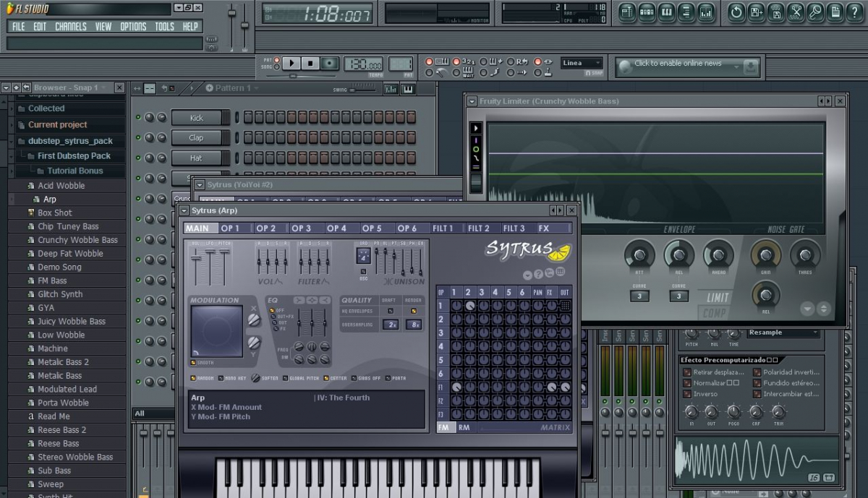Toggle the Smooth modulation checkbox
Screen dimensions: 868x498
click(x=194, y=362)
